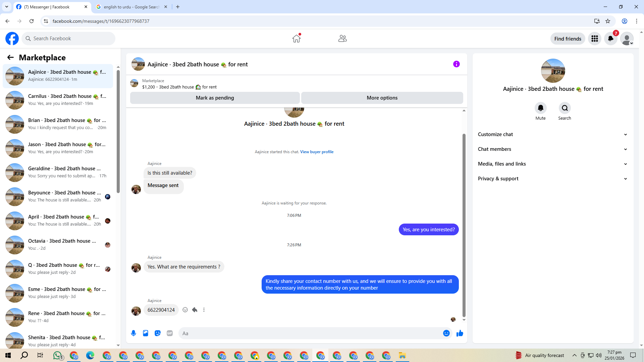Send a thumbs-up like

[x=460, y=333]
